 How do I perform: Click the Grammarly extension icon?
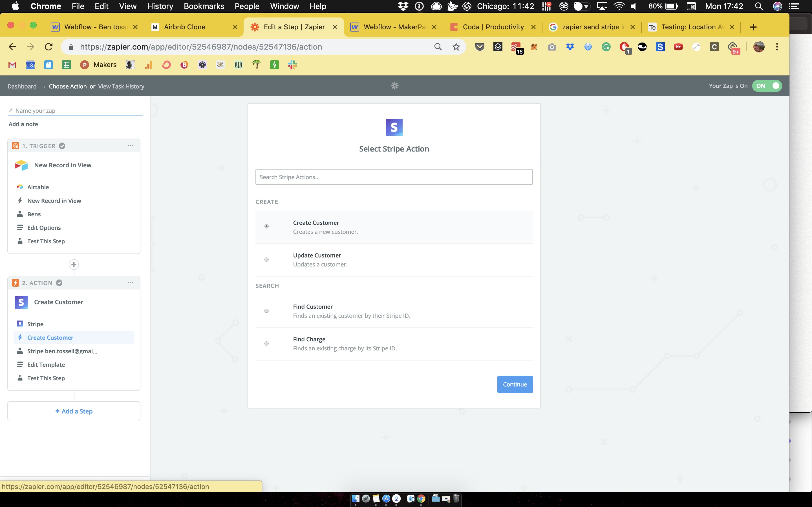click(x=606, y=47)
